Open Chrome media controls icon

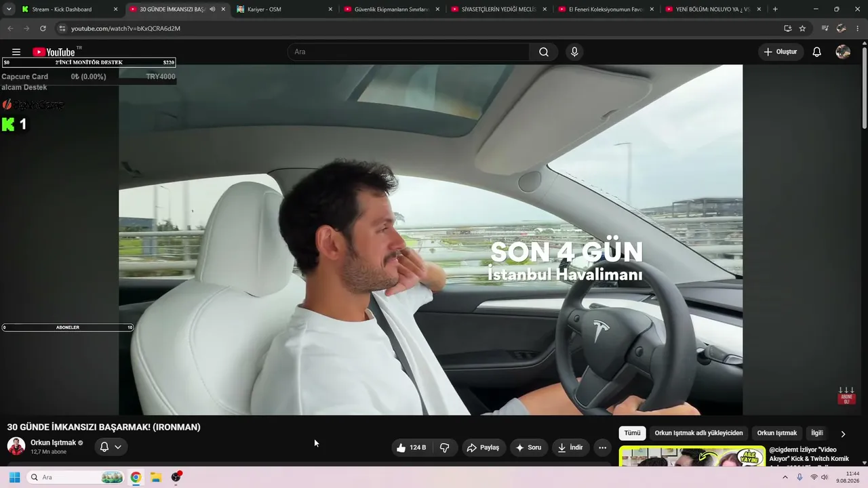point(825,28)
